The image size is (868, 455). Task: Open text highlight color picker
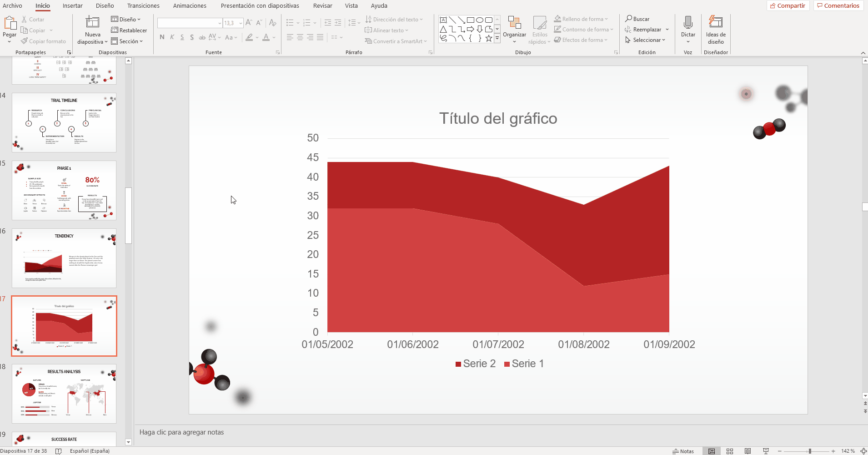coord(249,37)
